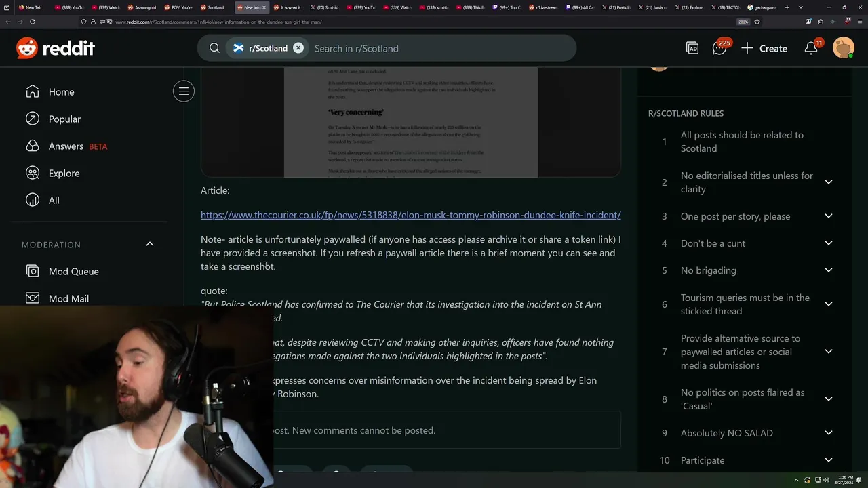Click the address bar URL
The image size is (868, 488).
pyautogui.click(x=218, y=22)
